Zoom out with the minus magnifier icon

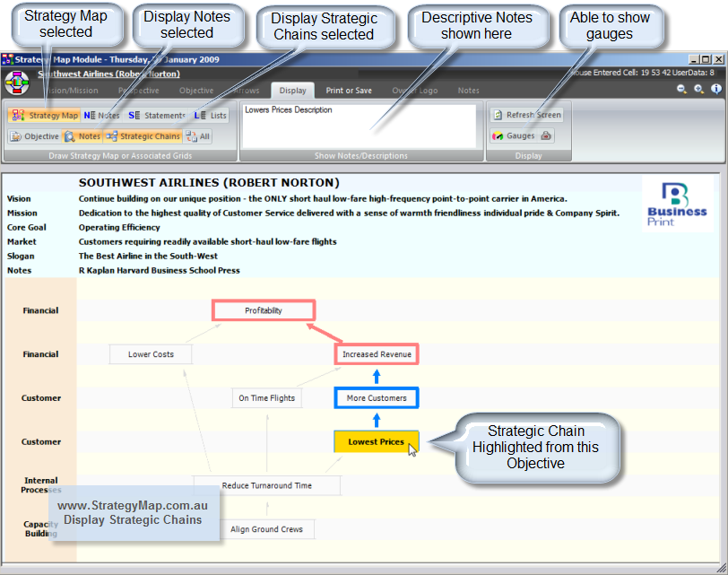(681, 89)
